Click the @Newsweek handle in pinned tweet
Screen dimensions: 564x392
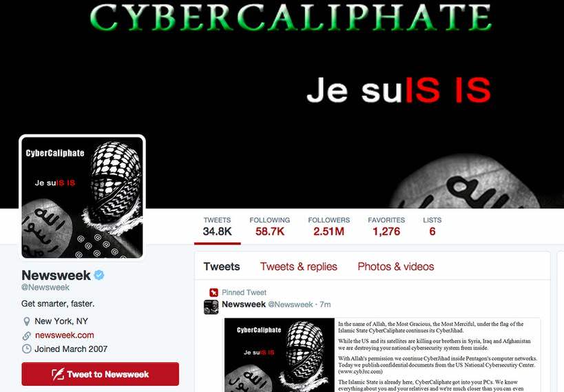pos(291,305)
